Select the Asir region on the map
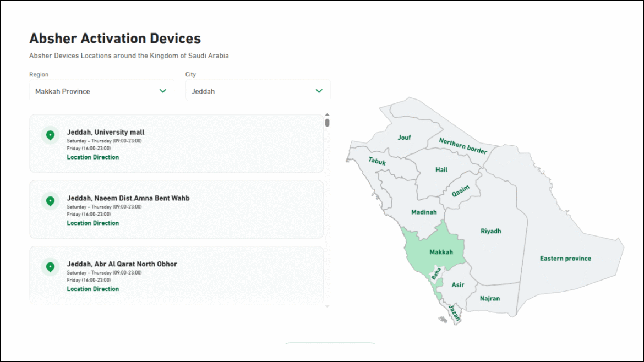The height and width of the screenshot is (362, 644). click(x=457, y=285)
